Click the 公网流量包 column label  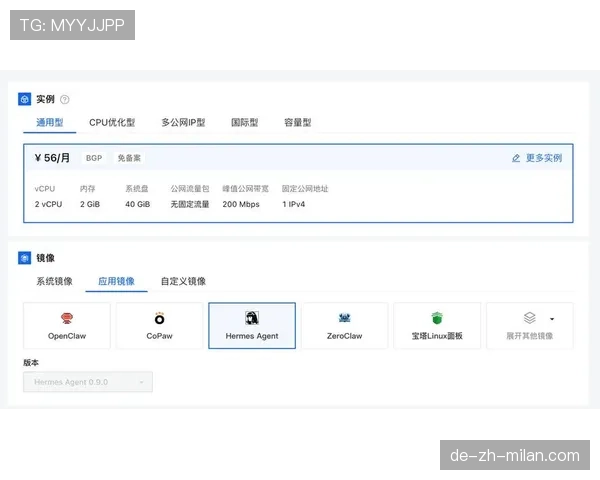click(190, 189)
